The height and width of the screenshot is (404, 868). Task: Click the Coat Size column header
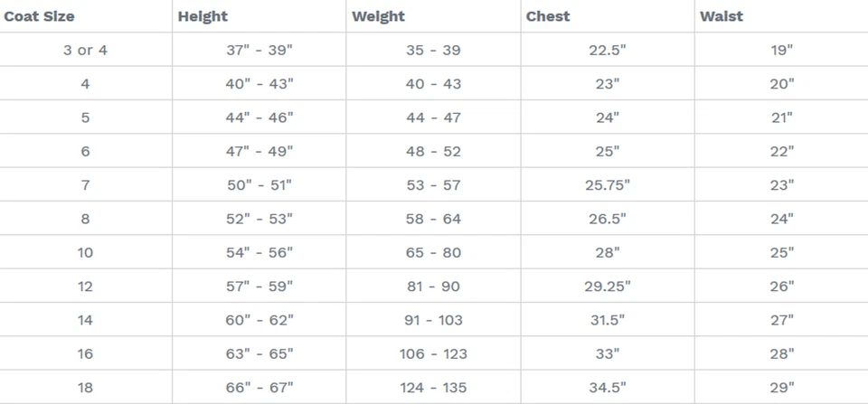click(x=40, y=16)
